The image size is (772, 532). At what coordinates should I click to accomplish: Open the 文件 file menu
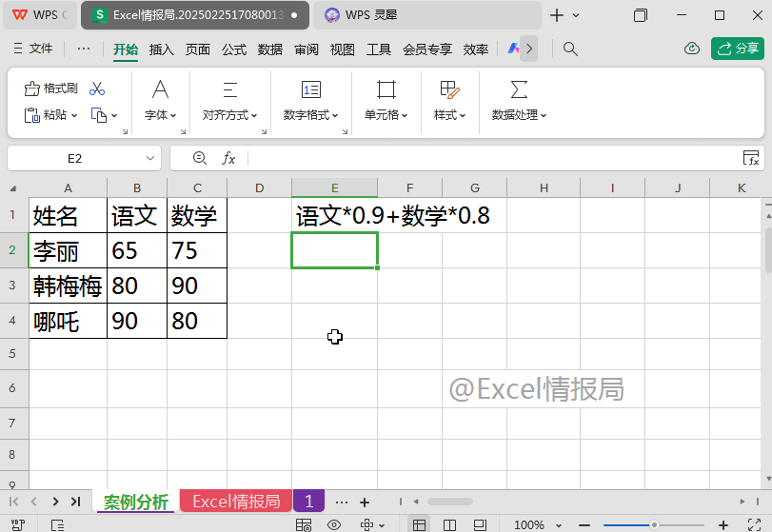[33, 49]
